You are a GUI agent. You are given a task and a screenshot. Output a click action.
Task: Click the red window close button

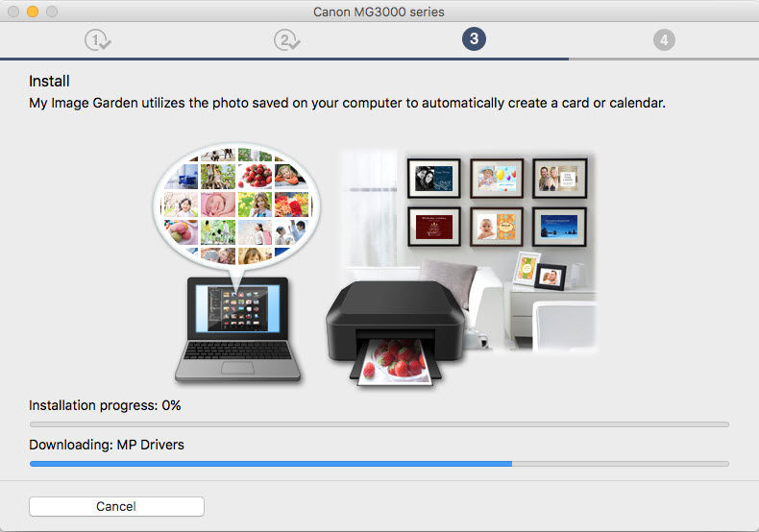point(13,12)
